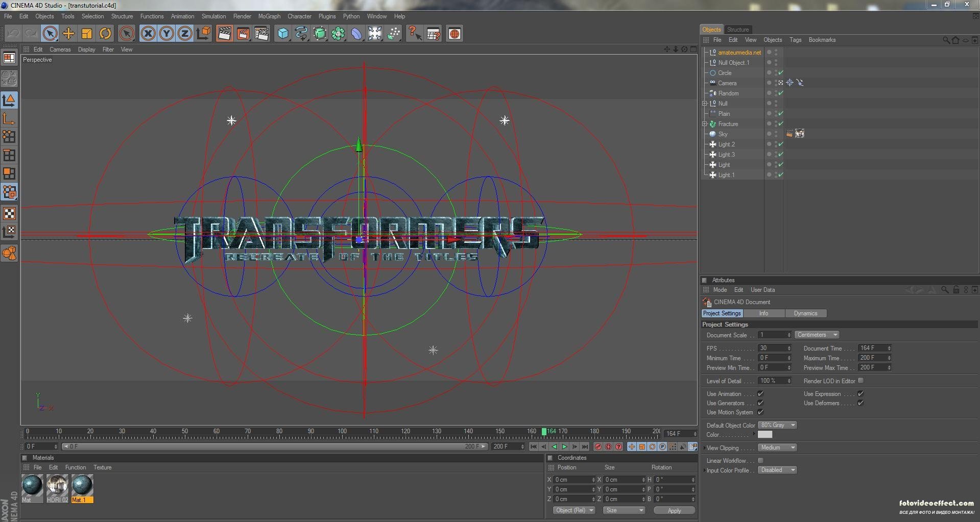
Task: Select the Move tool
Action: (68, 34)
